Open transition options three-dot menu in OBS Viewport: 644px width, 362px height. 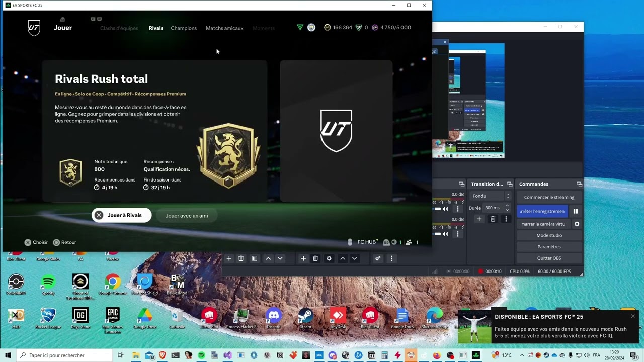click(506, 219)
